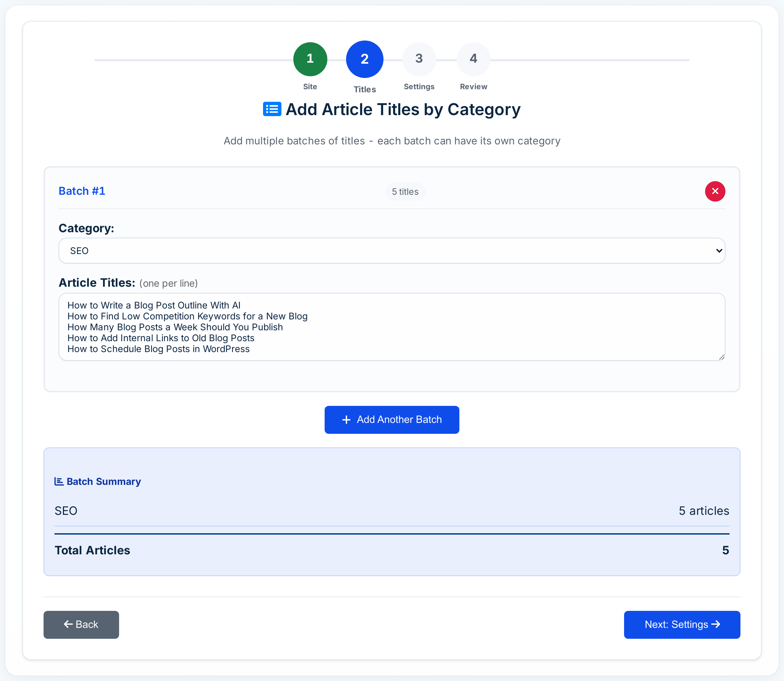Click the SEO row label in Batch Summary

point(66,511)
